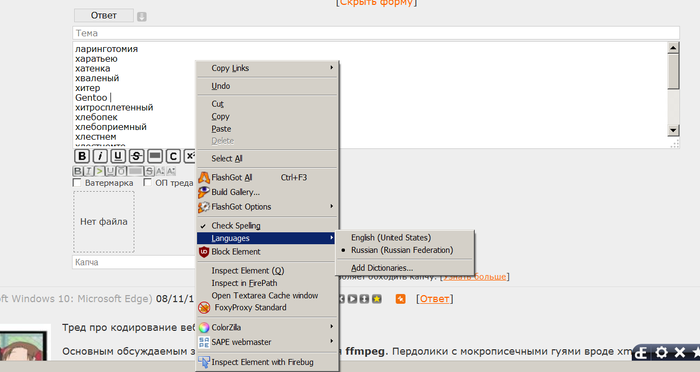Image resolution: width=700 pixels, height=372 pixels.
Task: Choose Paste from context menu
Action: tap(267, 129)
